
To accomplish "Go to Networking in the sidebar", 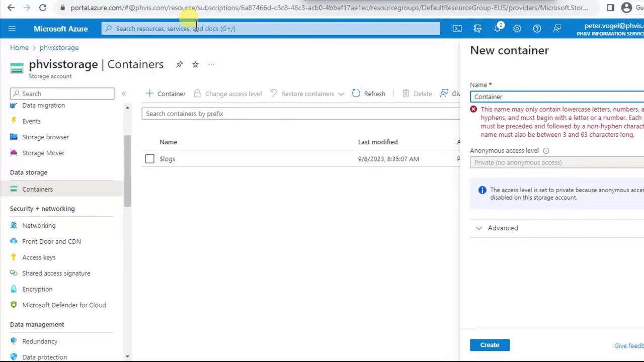I will (x=39, y=226).
